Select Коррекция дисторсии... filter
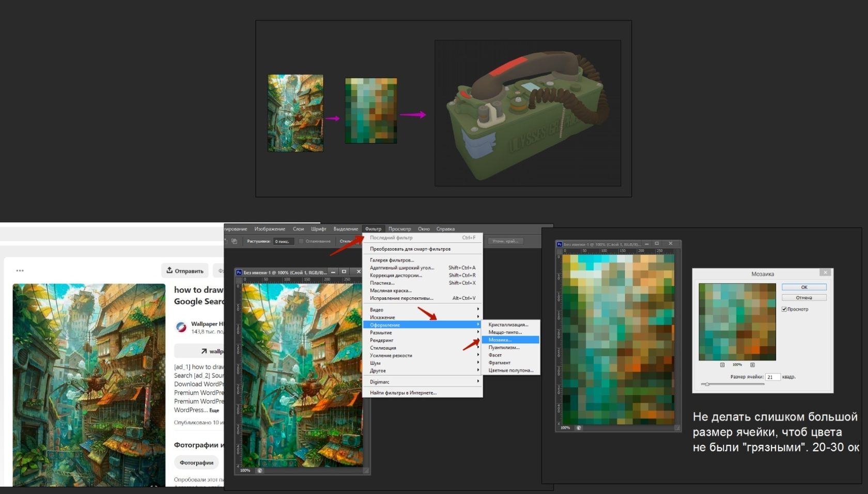The width and height of the screenshot is (868, 494). 423,275
